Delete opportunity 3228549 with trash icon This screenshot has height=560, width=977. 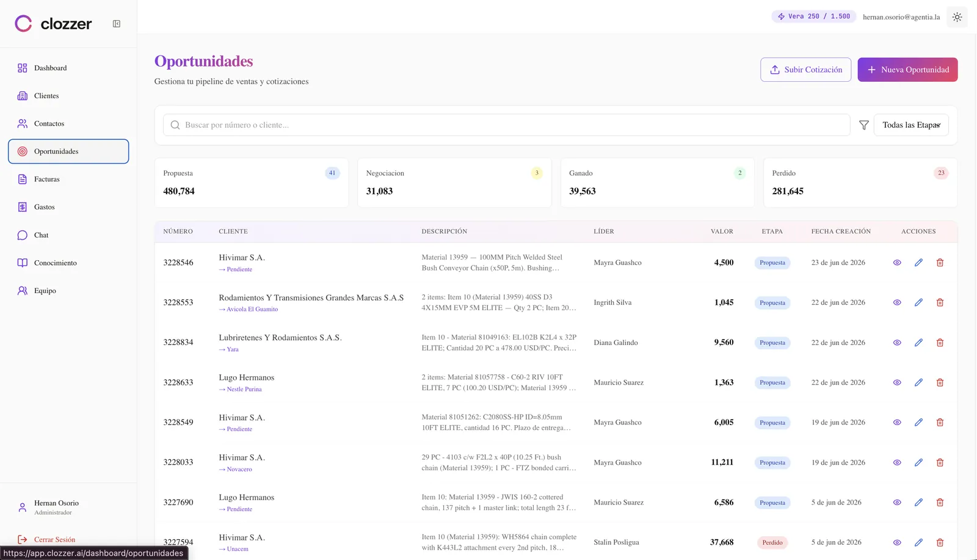(x=940, y=423)
